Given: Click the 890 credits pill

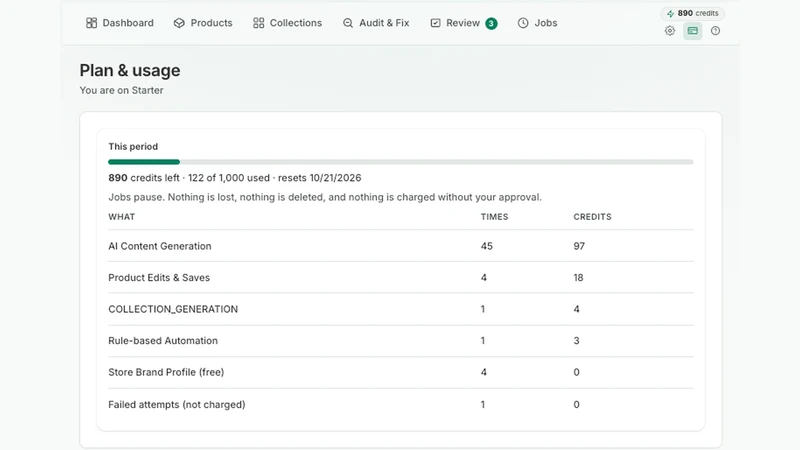Looking at the screenshot, I should [x=692, y=13].
